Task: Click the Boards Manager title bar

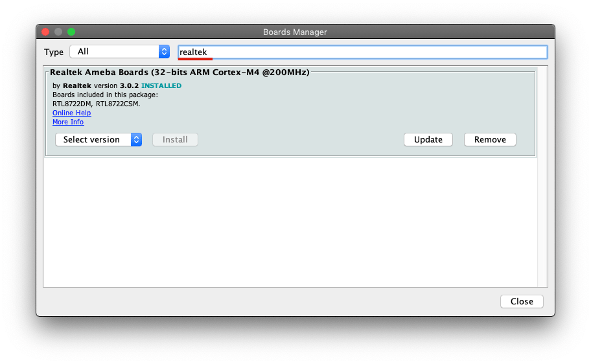Action: tap(295, 32)
